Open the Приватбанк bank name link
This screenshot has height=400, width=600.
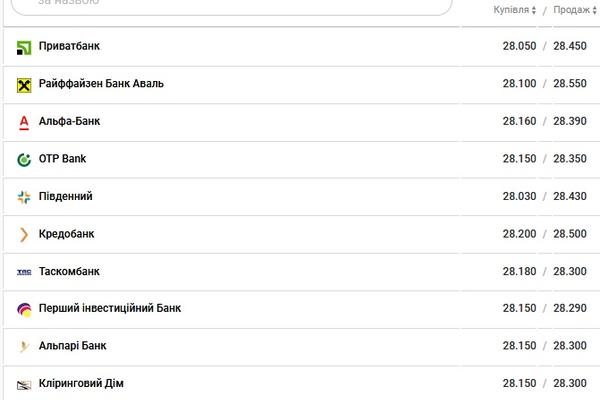coord(69,46)
